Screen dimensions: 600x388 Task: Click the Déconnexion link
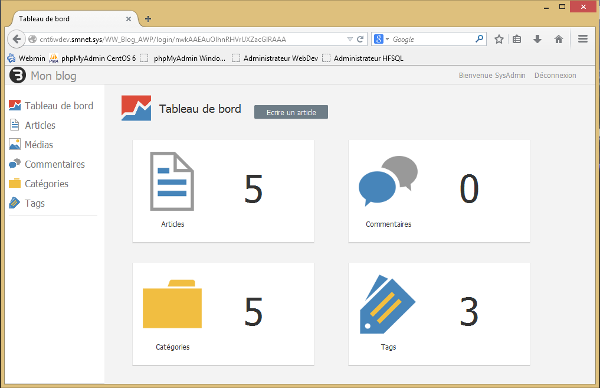[x=555, y=75]
